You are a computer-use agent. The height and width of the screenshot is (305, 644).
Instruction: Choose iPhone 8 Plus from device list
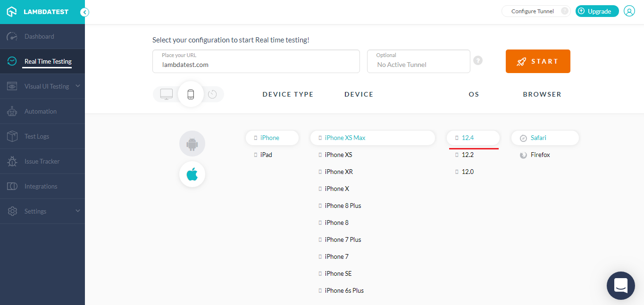(343, 206)
